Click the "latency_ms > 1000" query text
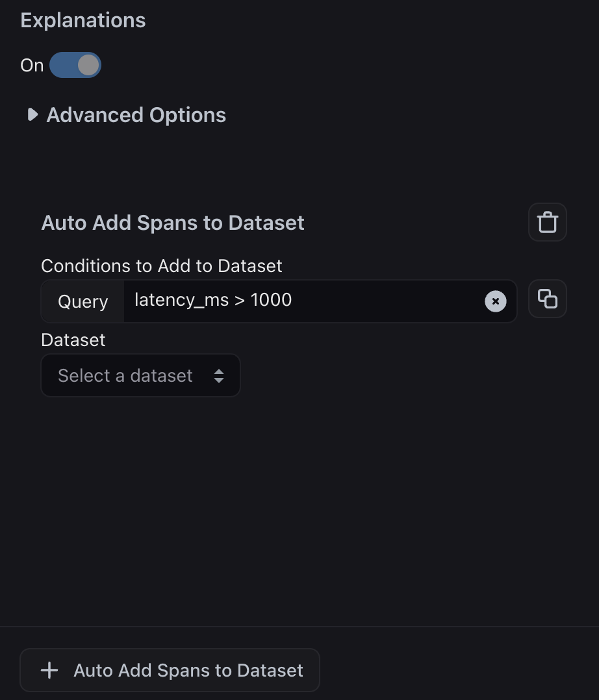The height and width of the screenshot is (700, 599). (x=213, y=300)
